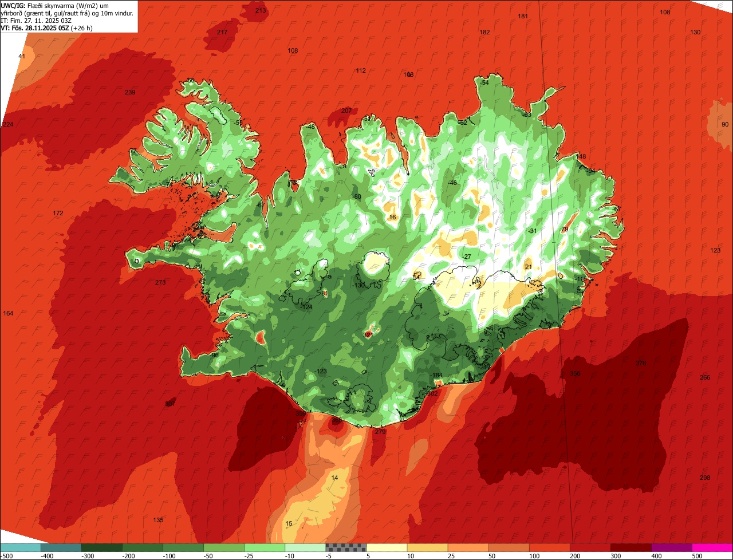733x560 pixels.
Task: Click the initial time line 'IT: Fim. 27. 11. 2025 03Z'
Action: point(37,21)
